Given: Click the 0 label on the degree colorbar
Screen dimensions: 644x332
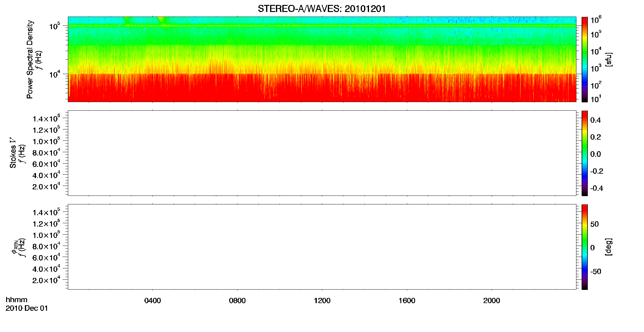Looking at the screenshot, I should 592,248.
